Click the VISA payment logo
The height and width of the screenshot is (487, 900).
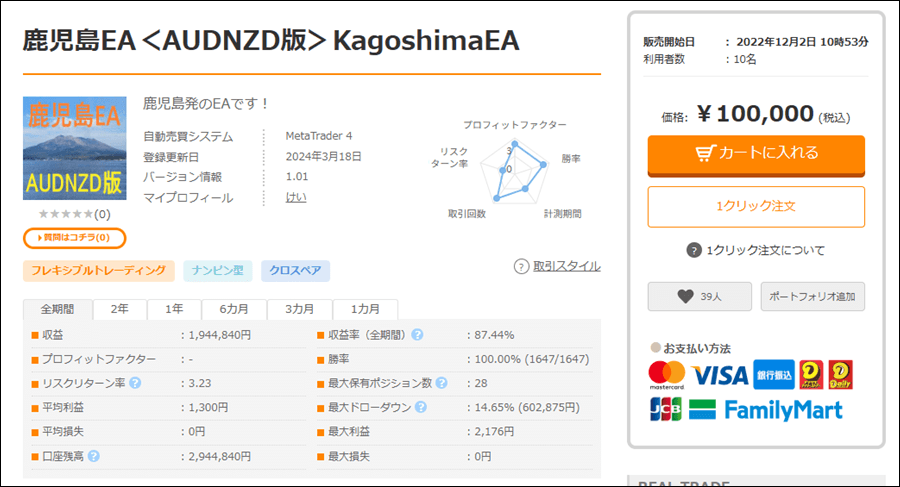720,376
